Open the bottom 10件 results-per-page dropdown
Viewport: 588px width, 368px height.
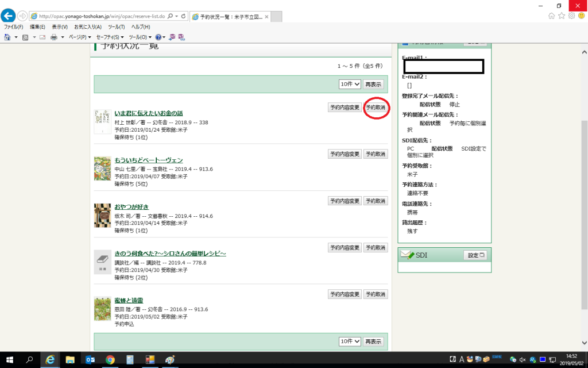(350, 342)
